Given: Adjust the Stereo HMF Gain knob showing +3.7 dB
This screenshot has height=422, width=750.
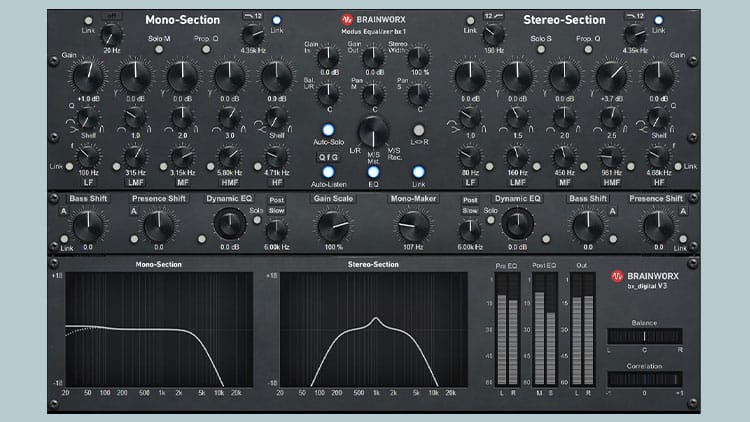Looking at the screenshot, I should [x=611, y=76].
